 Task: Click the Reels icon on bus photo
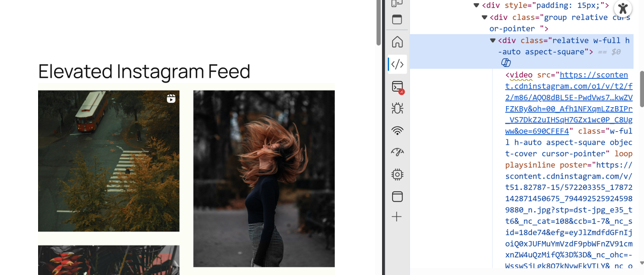(x=171, y=99)
